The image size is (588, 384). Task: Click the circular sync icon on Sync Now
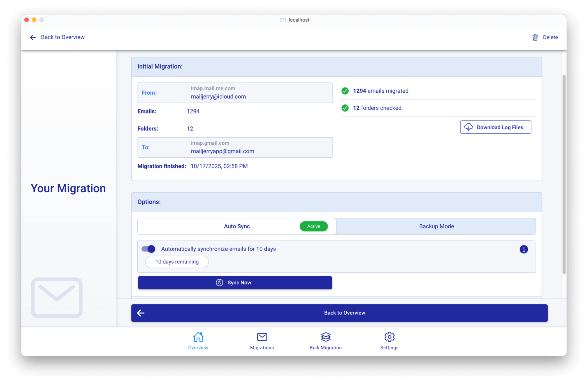(220, 283)
